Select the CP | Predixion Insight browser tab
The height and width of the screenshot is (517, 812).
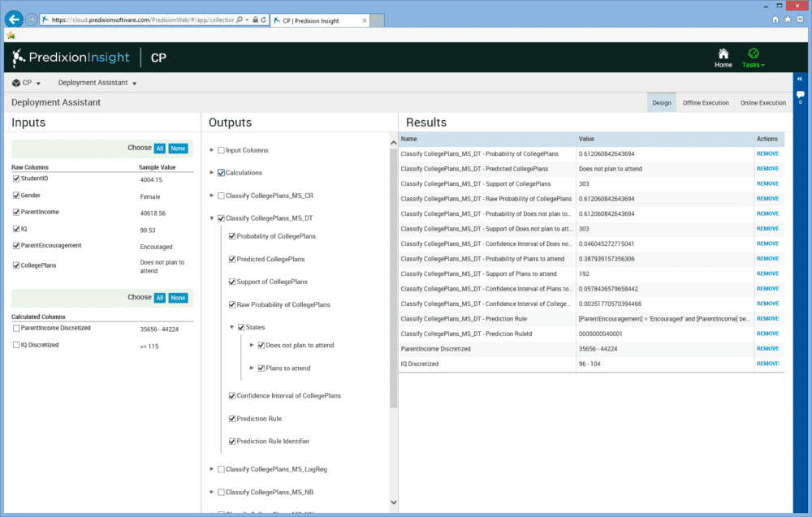319,21
